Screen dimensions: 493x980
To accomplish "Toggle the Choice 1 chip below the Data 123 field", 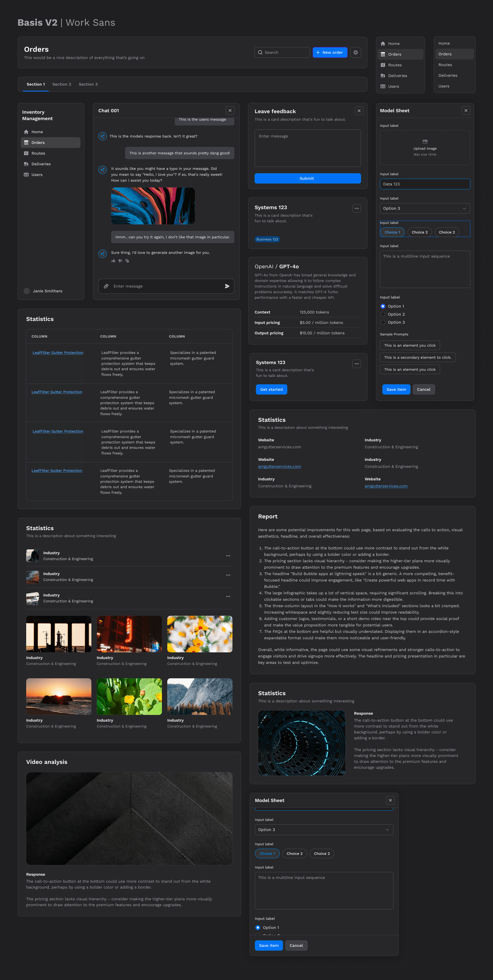I will (392, 232).
